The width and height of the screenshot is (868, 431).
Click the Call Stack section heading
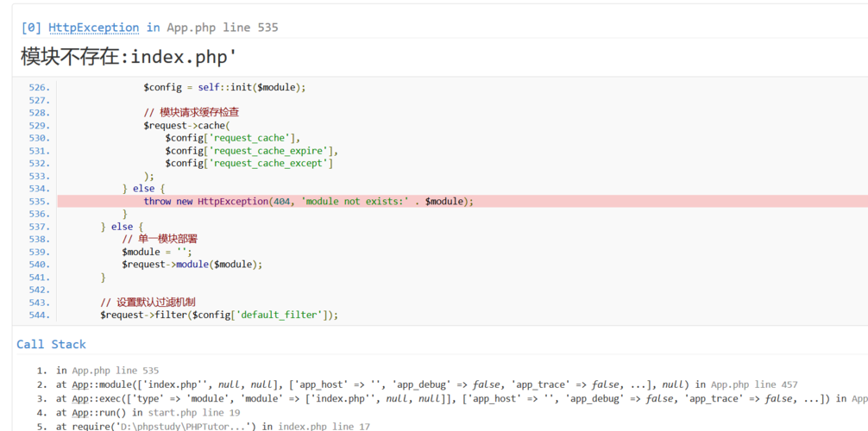pyautogui.click(x=51, y=344)
